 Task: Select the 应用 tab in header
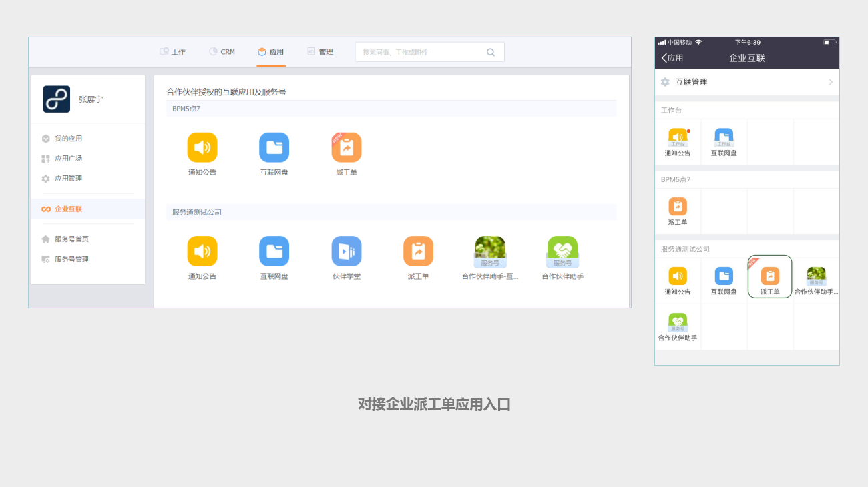point(271,52)
